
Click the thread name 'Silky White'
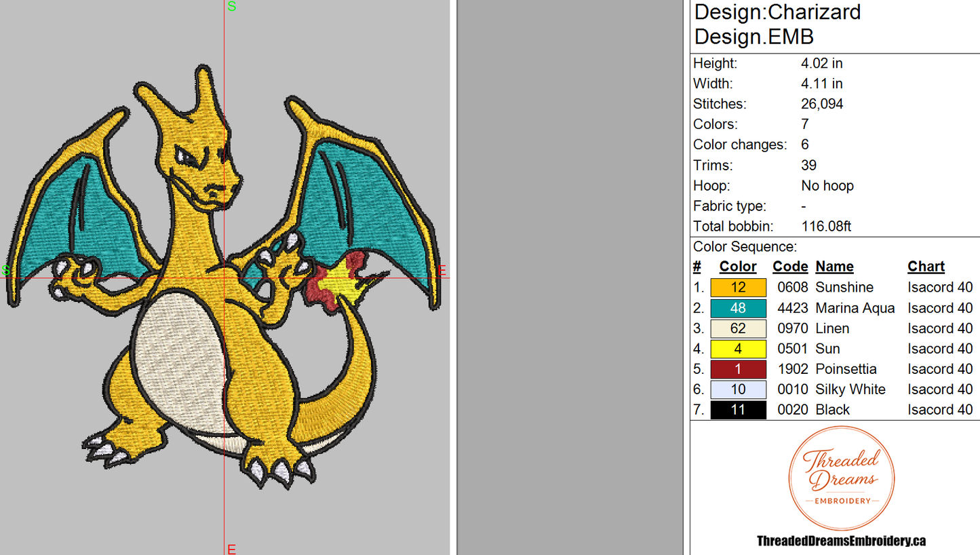(850, 389)
